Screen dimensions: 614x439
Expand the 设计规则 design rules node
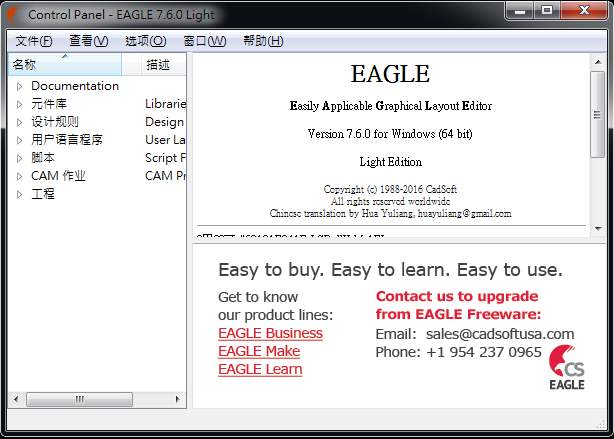(x=19, y=122)
